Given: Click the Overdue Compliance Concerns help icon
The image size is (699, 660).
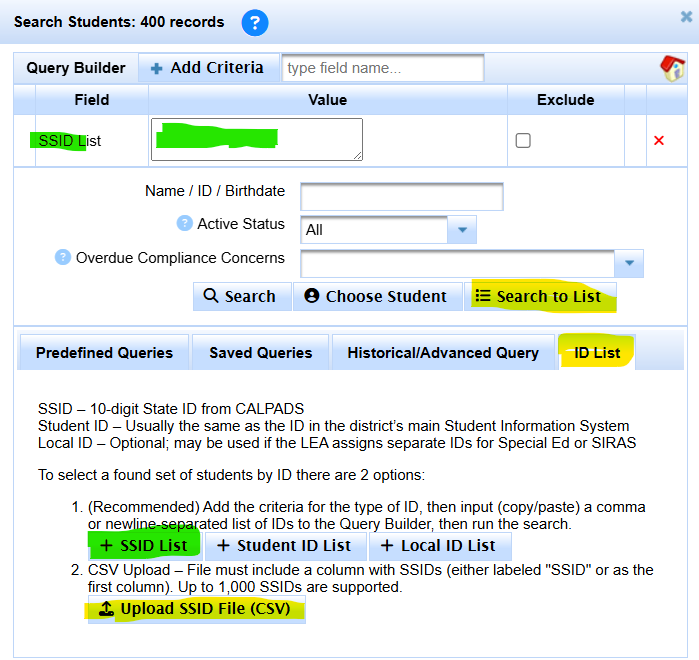Looking at the screenshot, I should [62, 257].
